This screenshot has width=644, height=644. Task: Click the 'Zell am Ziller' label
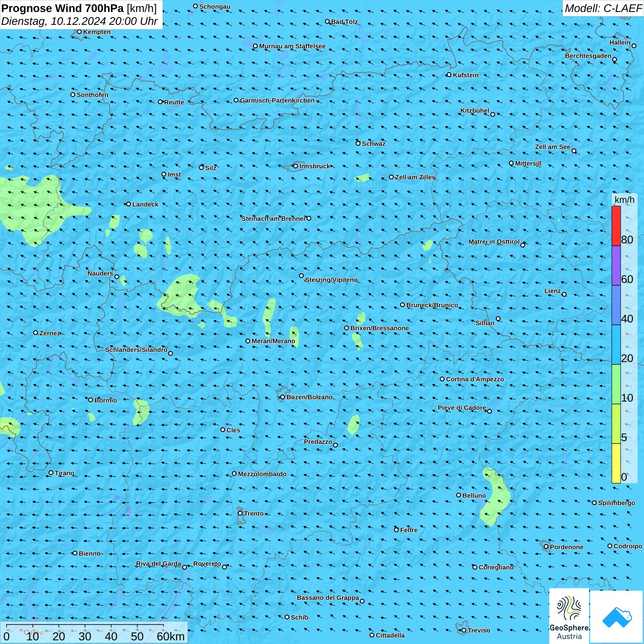coord(414,177)
